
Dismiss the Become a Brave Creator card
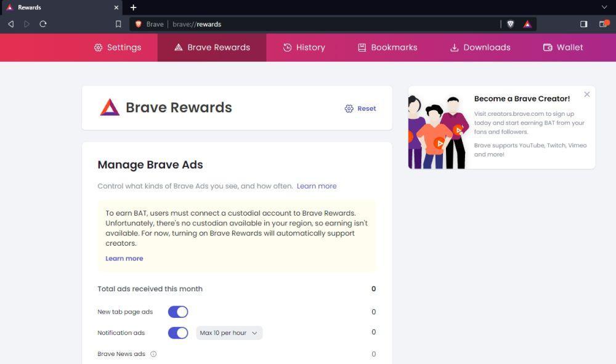point(586,94)
